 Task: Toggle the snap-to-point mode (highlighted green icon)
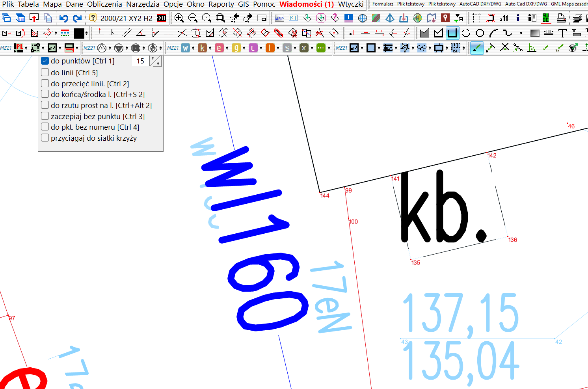(x=477, y=48)
